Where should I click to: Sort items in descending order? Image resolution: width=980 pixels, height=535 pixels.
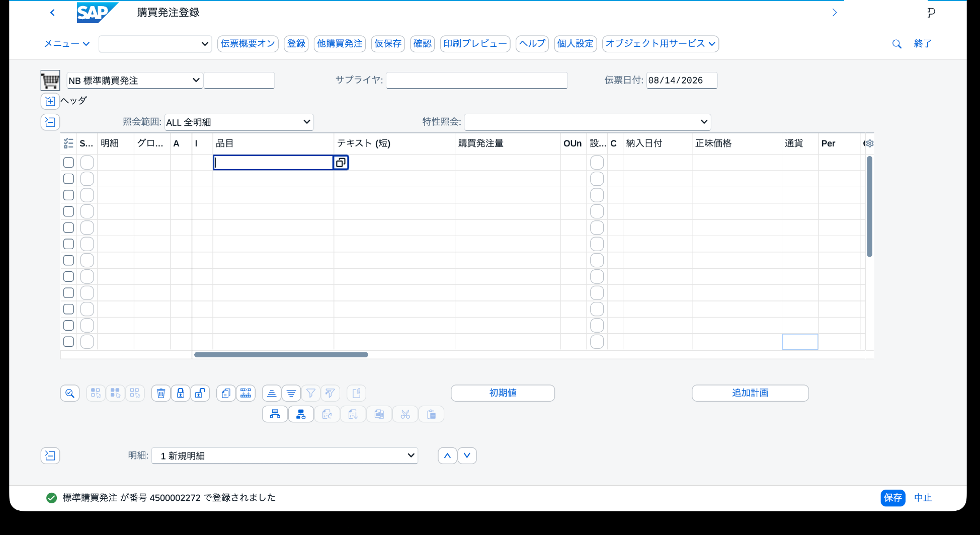[291, 393]
